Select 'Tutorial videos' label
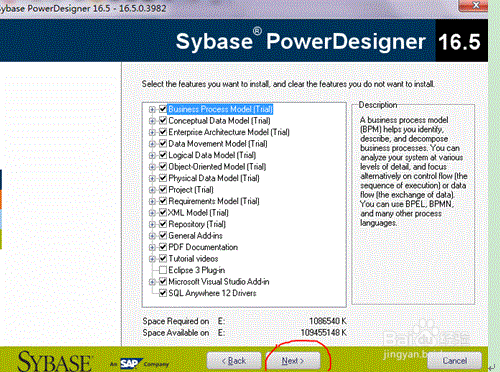Screen dimensions: 500x372 193,258
